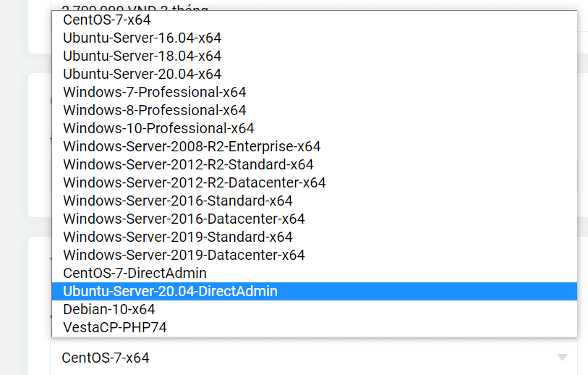The width and height of the screenshot is (588, 375).
Task: Choose highlighted Ubuntu-Server-20.04-DirectAdmin option
Action: pos(170,291)
